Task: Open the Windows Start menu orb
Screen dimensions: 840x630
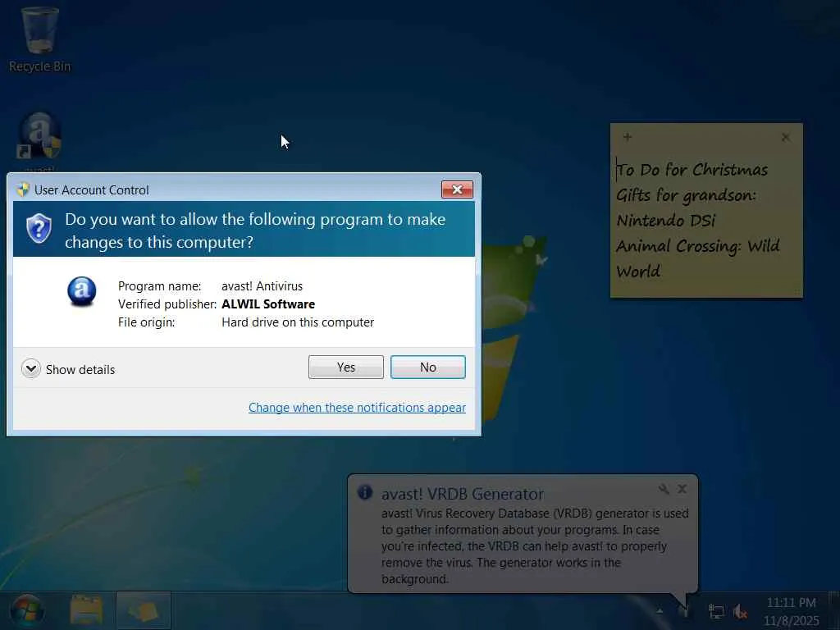Action: tap(26, 611)
